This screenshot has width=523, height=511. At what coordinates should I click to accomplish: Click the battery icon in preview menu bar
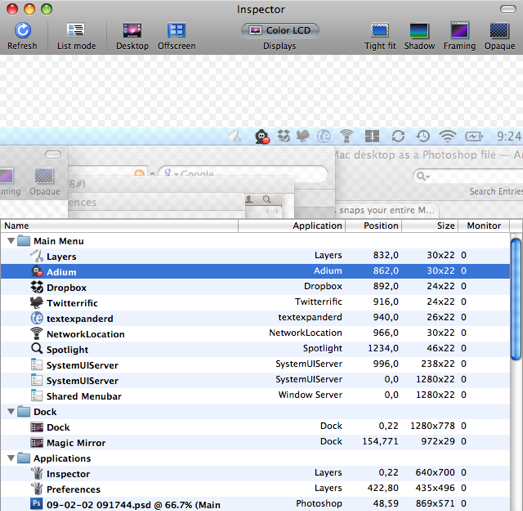[x=474, y=136]
